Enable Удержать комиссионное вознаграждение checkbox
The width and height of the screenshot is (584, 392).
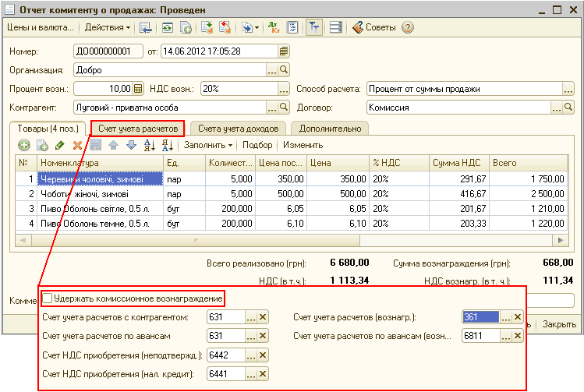[x=48, y=298]
